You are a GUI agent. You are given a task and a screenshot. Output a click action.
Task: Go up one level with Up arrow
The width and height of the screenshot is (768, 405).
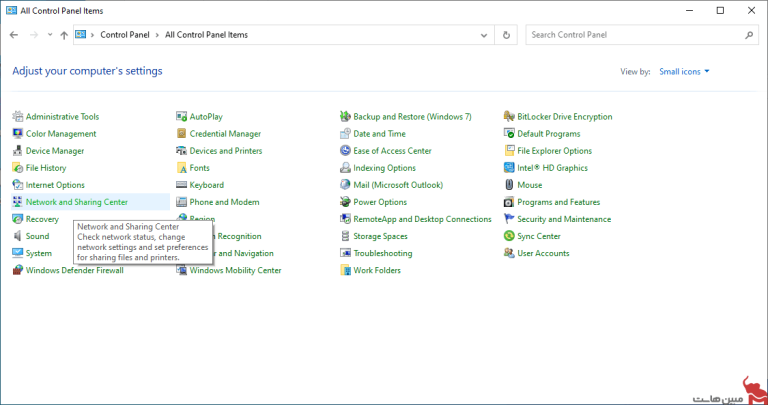[64, 35]
